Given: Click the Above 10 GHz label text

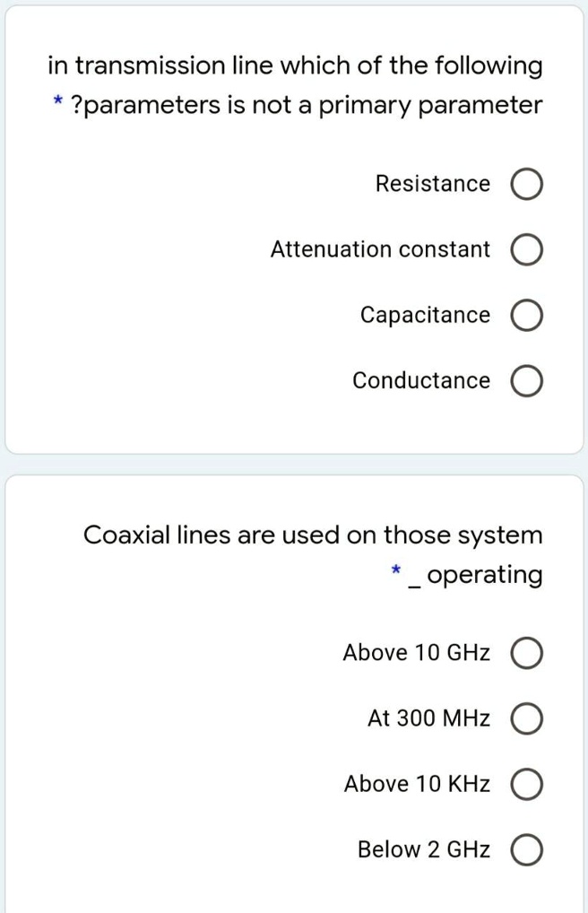Looking at the screenshot, I should (416, 653).
